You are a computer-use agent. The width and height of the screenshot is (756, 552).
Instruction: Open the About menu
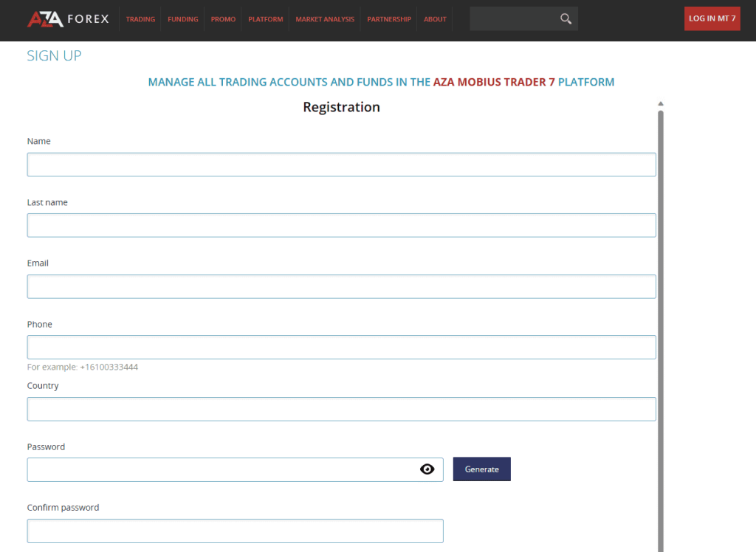[435, 19]
